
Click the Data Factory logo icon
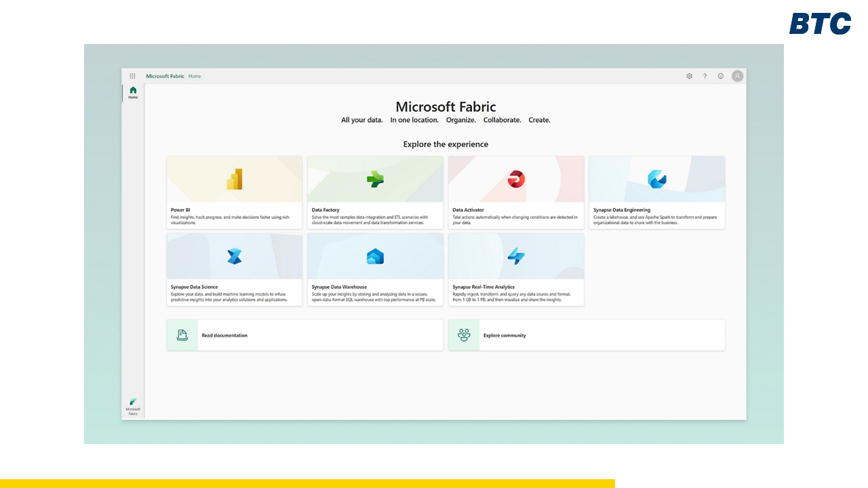[375, 179]
